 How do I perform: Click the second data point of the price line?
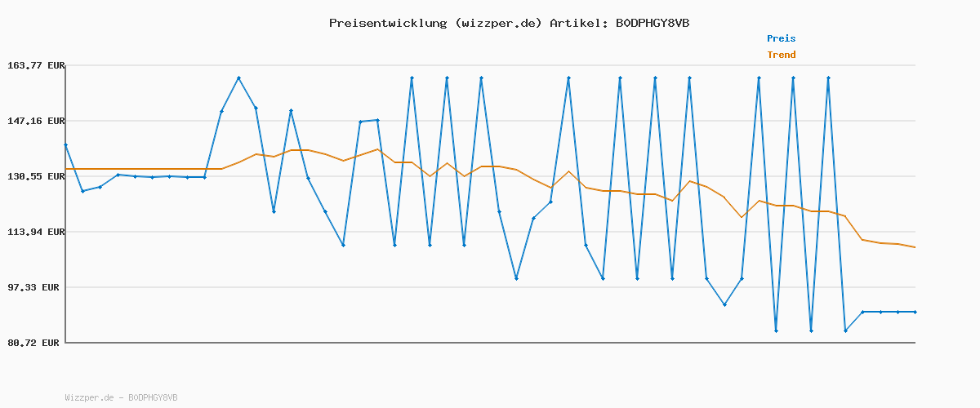[x=82, y=191]
